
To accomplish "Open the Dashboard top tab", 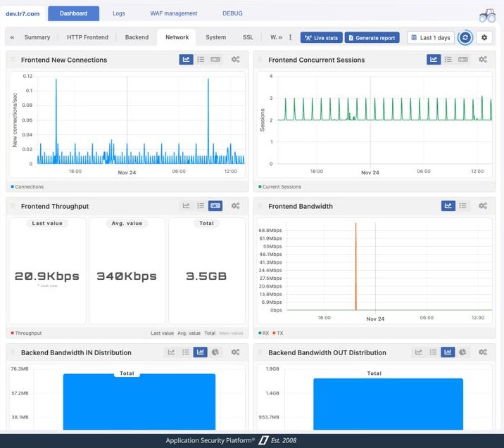I will point(73,13).
